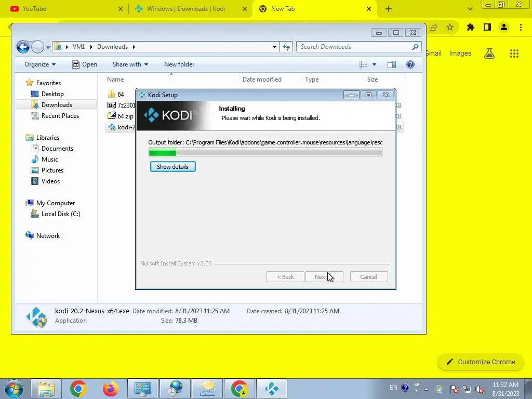Viewport: 532px width, 399px height.
Task: Click magnifier icon in Search Downloads box
Action: 415,47
